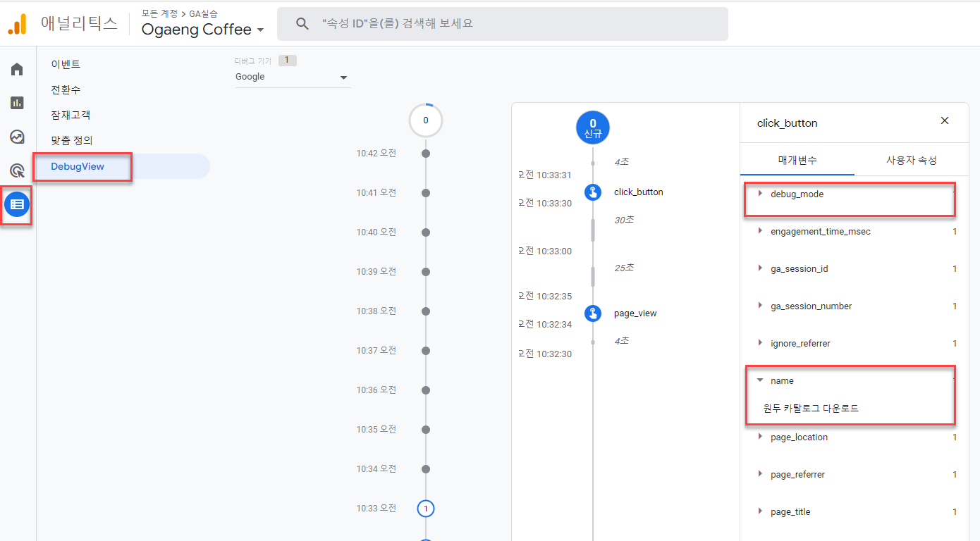
Task: Switch to the 매개변수 tab
Action: pyautogui.click(x=797, y=160)
